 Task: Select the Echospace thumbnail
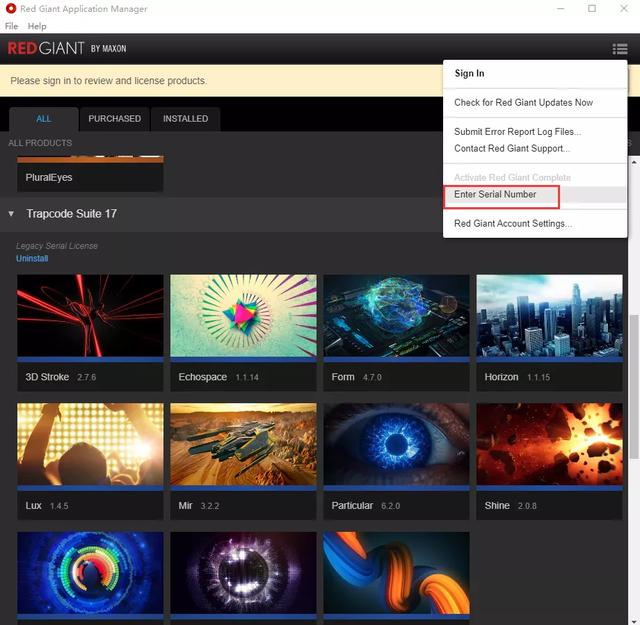(243, 316)
